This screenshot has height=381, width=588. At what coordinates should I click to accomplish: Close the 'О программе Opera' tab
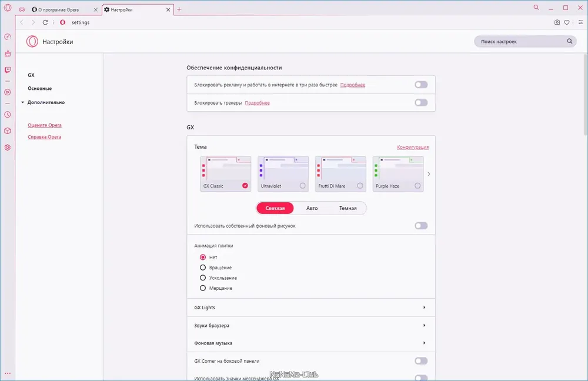pyautogui.click(x=96, y=10)
